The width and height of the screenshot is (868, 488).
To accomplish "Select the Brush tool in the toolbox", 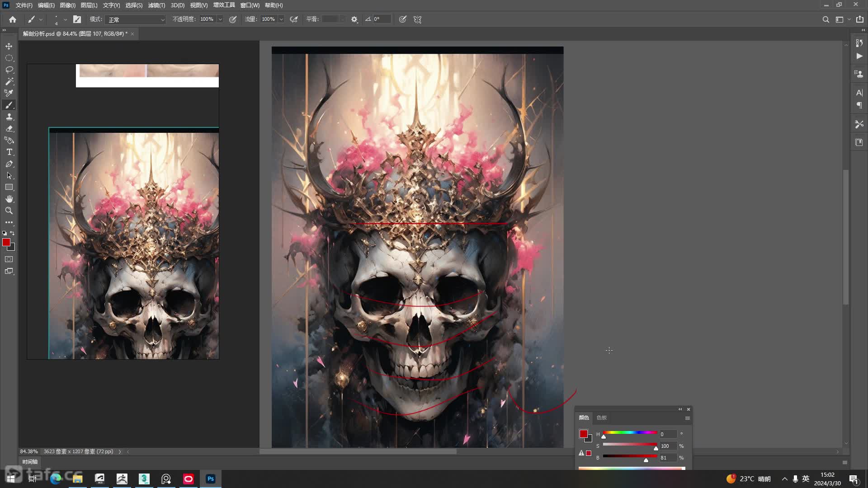I will click(x=9, y=105).
